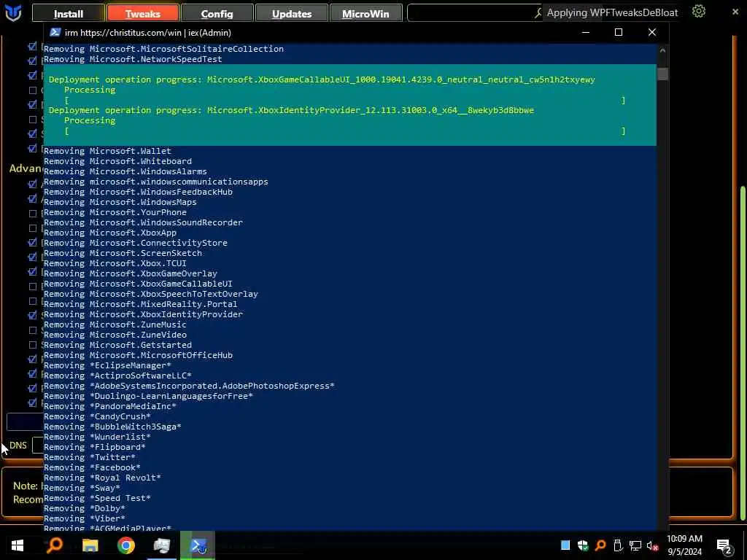This screenshot has height=560, width=747.
Task: Click the Advanced section heading
Action: click(26, 168)
